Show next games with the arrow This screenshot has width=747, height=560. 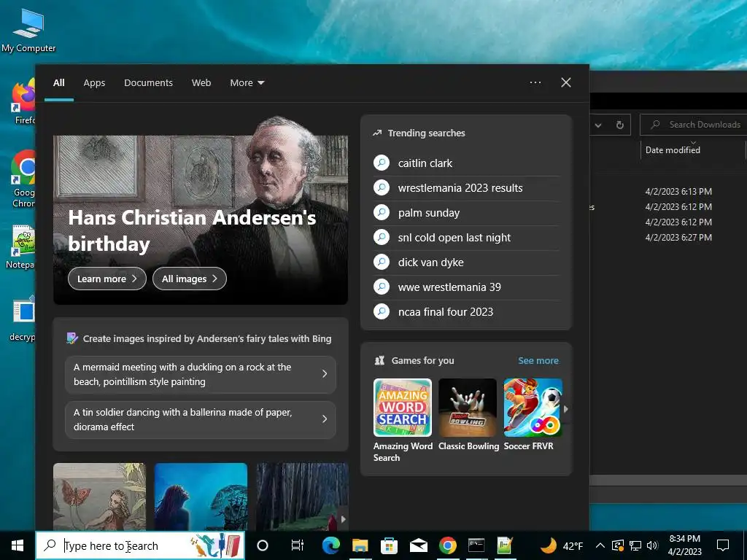[x=566, y=408]
